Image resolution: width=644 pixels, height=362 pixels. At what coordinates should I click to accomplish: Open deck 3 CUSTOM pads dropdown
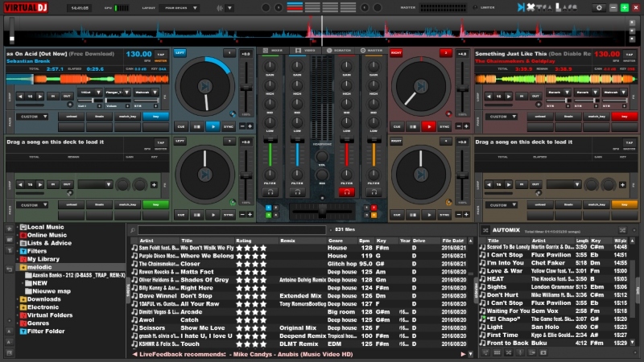[x=32, y=205]
